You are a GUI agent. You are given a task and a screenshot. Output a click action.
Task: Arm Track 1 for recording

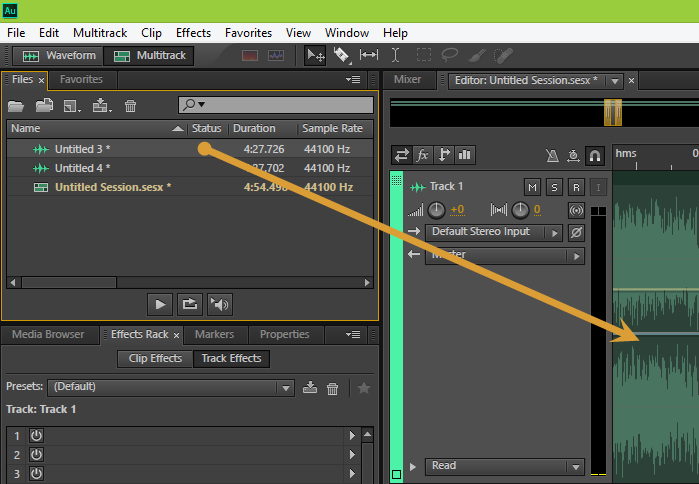(576, 187)
